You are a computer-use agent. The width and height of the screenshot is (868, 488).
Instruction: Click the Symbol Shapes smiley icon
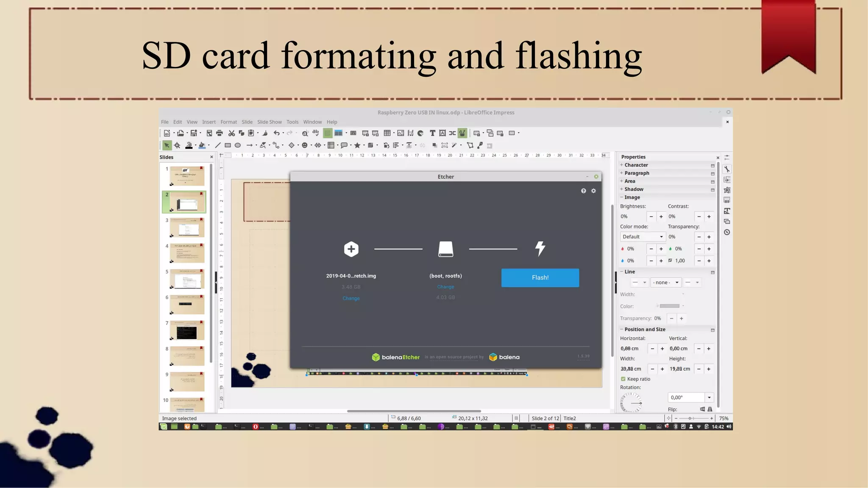pyautogui.click(x=304, y=145)
